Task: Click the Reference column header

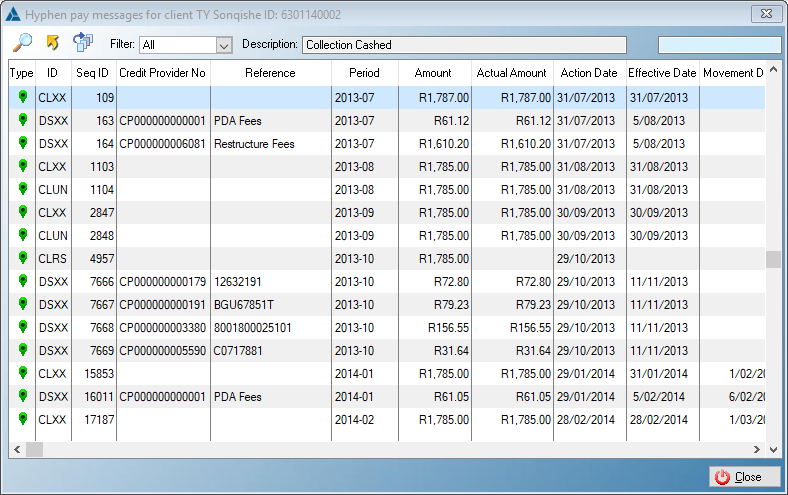Action: pyautogui.click(x=270, y=73)
